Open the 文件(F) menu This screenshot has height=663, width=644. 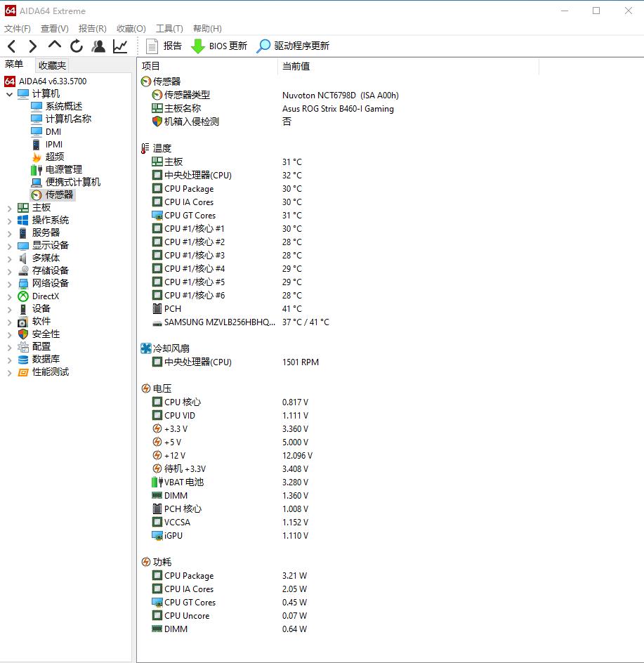point(18,28)
